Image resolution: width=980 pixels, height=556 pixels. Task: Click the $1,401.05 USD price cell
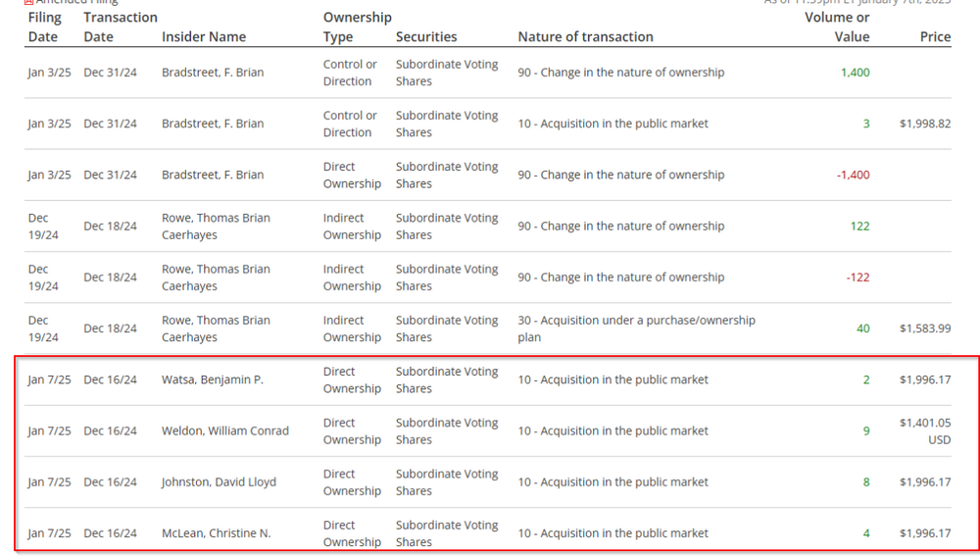(925, 430)
